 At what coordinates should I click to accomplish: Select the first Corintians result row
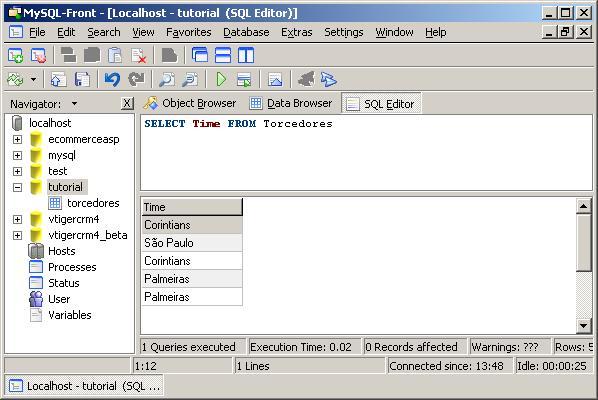(192, 225)
